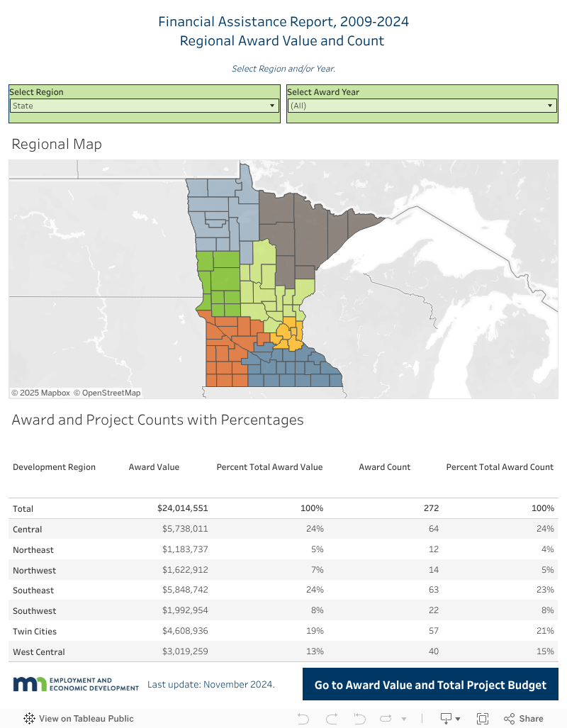Click the Tableau Public logo icon

click(29, 718)
